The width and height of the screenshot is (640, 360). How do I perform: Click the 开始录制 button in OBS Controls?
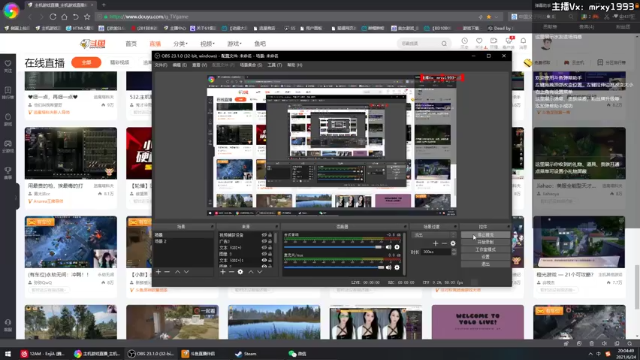click(x=485, y=242)
